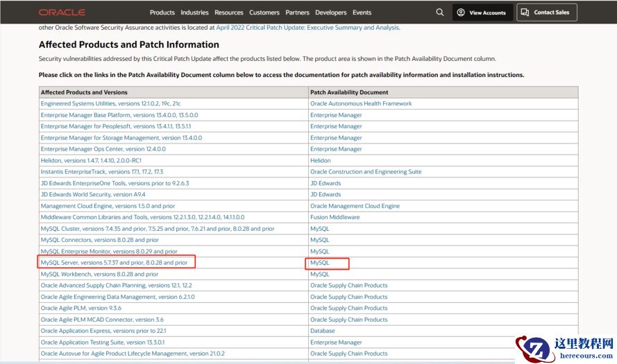Open Oracle Autonomous Health Framework link
The image size is (617, 364).
pyautogui.click(x=361, y=103)
